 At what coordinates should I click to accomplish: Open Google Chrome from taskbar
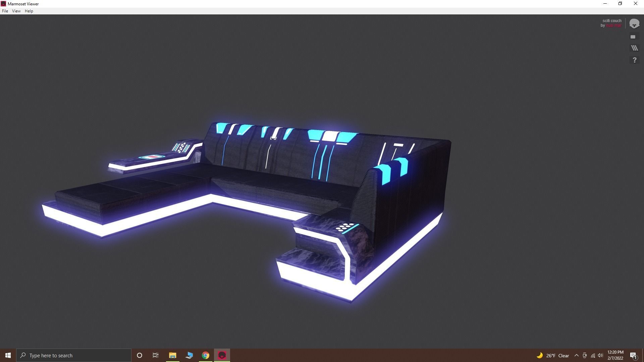(206, 355)
